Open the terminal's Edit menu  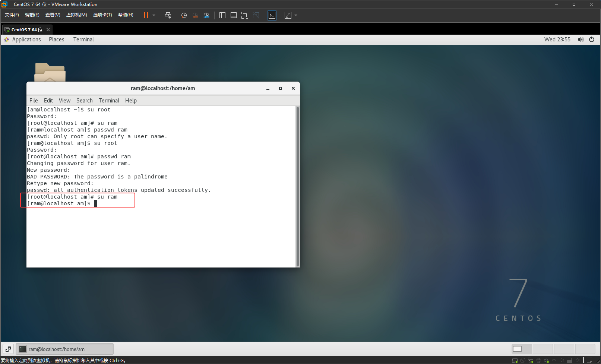point(48,101)
